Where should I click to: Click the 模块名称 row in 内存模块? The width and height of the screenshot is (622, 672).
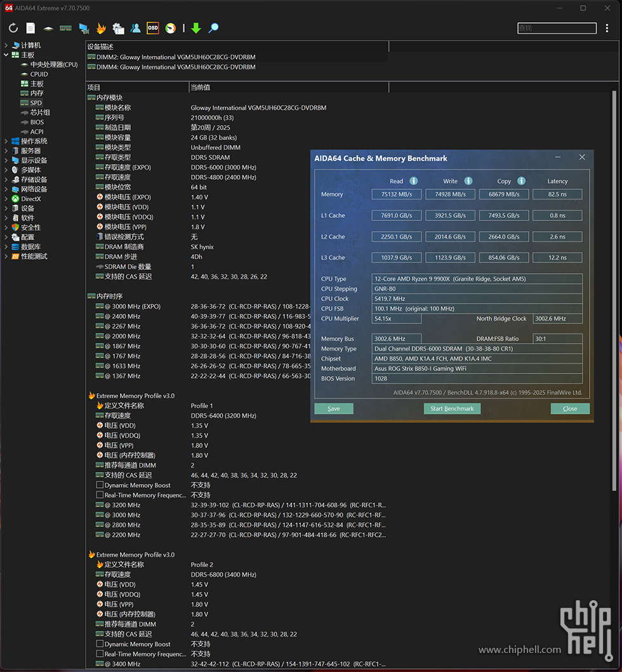tap(237, 107)
